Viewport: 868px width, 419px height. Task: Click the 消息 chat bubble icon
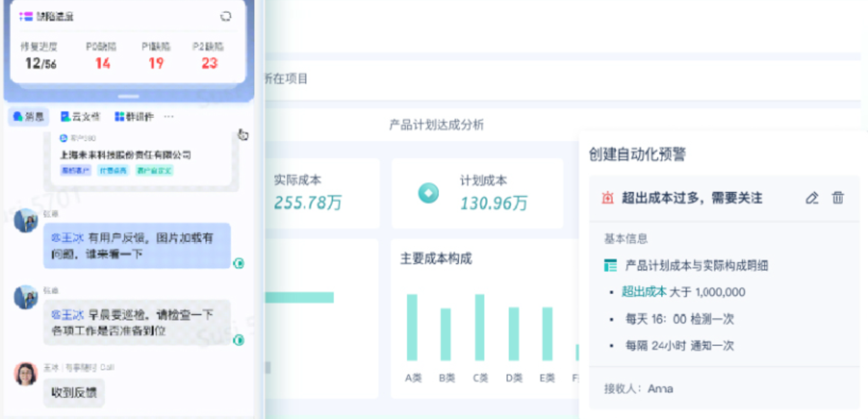pyautogui.click(x=17, y=116)
